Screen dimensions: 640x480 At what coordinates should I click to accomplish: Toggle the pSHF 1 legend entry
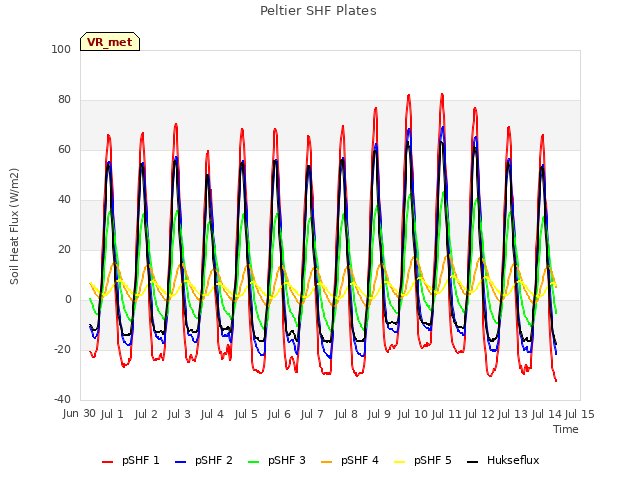[131, 461]
